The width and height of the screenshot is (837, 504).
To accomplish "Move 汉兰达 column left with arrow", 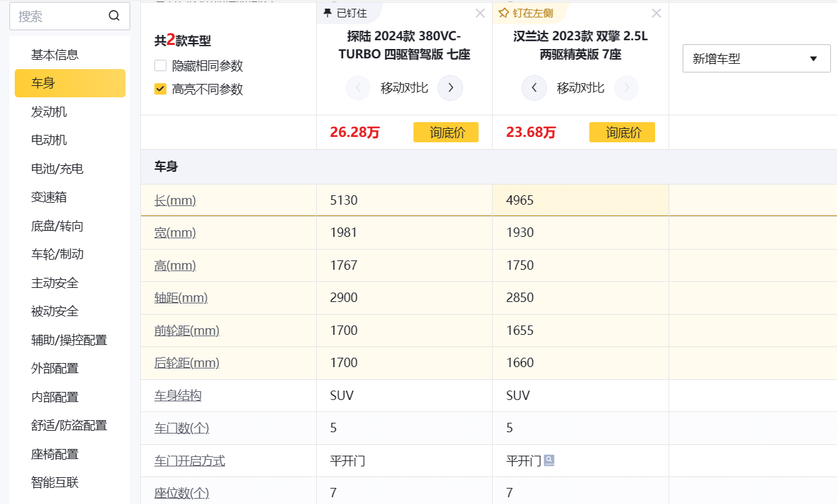I will tap(534, 88).
